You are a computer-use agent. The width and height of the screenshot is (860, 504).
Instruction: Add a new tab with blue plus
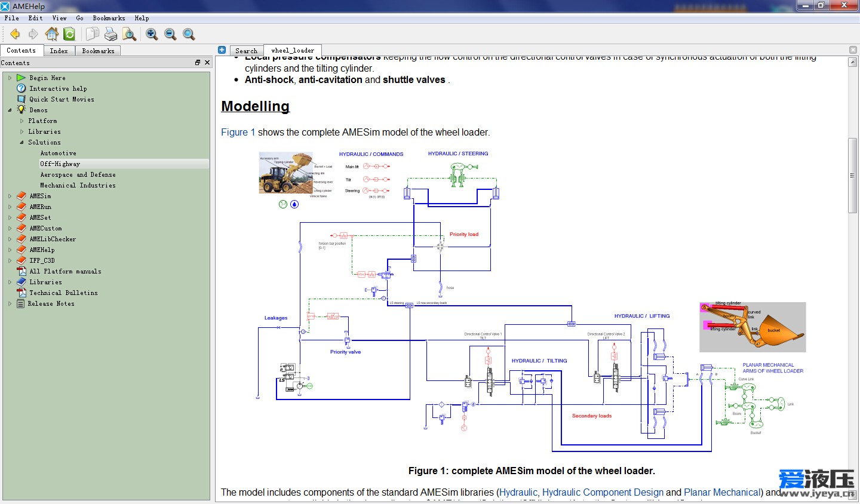tap(222, 50)
